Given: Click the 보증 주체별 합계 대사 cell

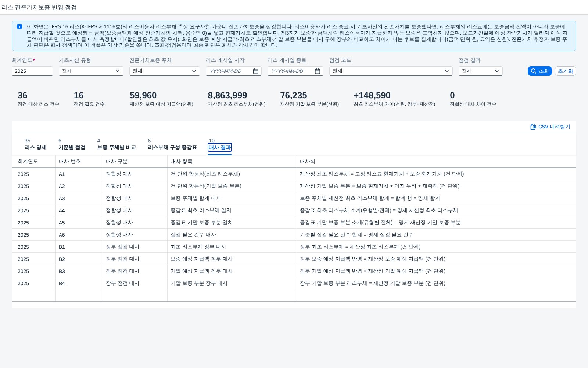Looking at the screenshot, I should point(232,198).
